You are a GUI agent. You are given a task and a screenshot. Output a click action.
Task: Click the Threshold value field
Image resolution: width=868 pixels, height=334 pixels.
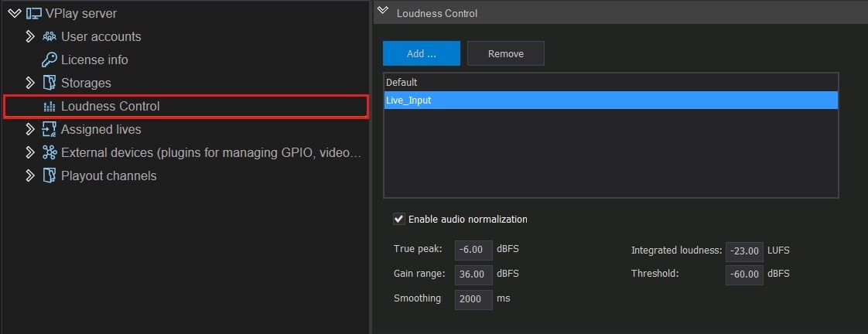744,274
